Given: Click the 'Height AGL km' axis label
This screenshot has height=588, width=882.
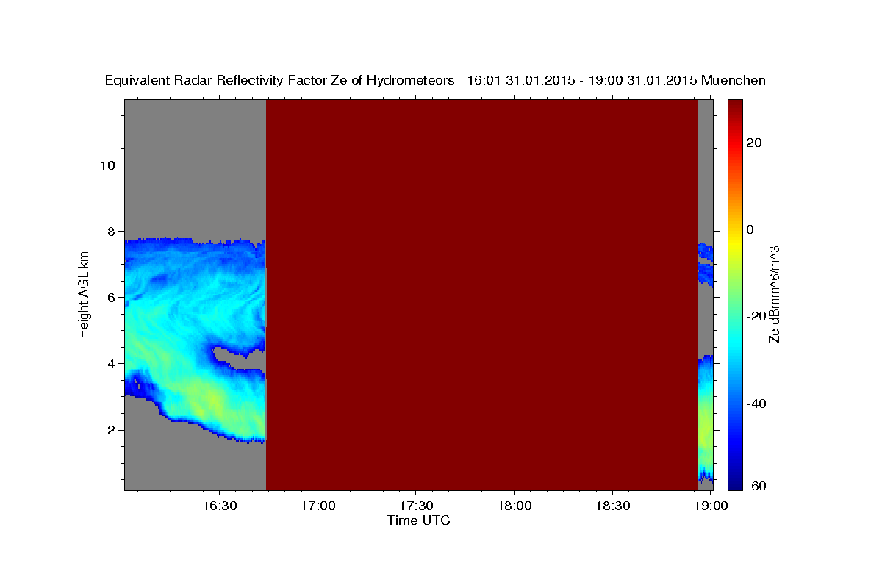Looking at the screenshot, I should tap(84, 294).
